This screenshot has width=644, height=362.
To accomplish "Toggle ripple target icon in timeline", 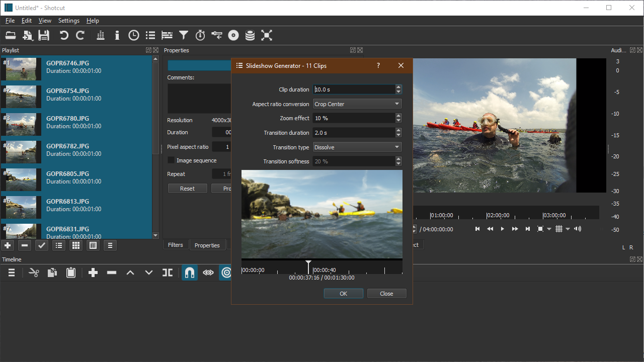I will tap(226, 273).
